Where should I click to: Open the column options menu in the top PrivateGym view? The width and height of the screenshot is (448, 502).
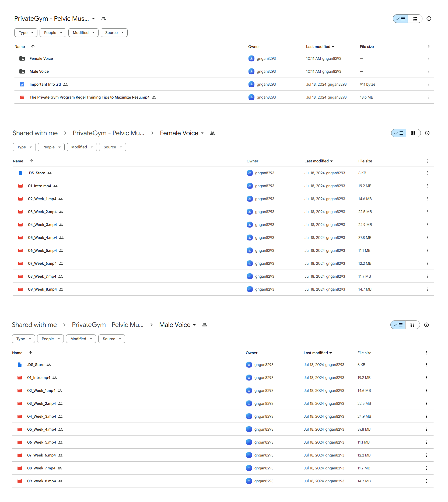(x=429, y=47)
